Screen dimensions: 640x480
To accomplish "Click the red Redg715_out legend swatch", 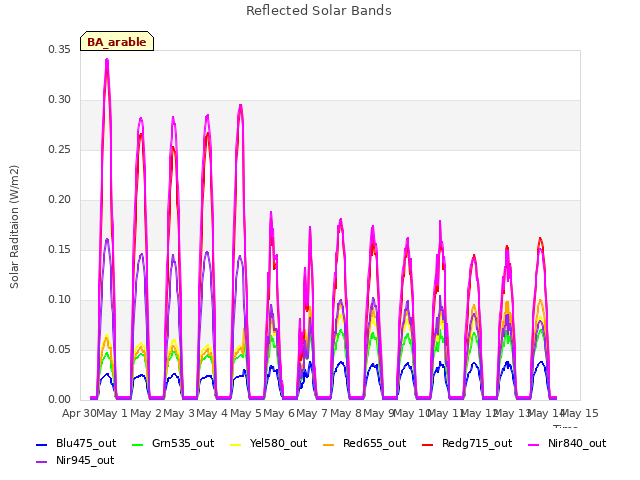I will pos(427,444).
